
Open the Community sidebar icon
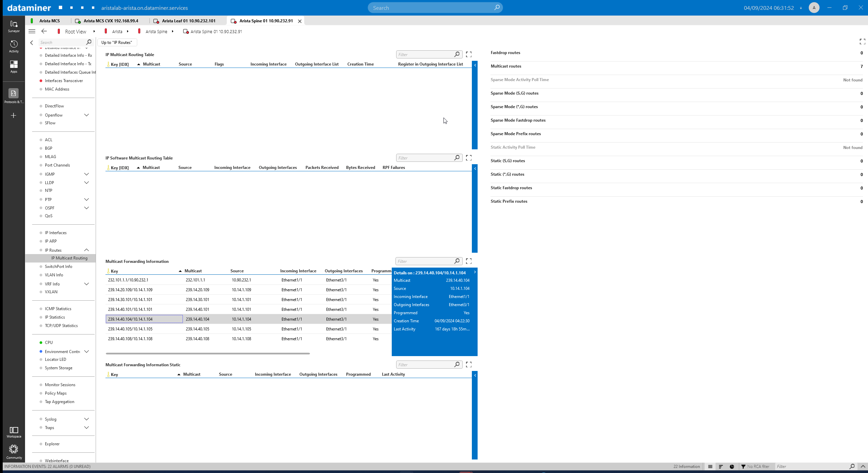click(14, 452)
